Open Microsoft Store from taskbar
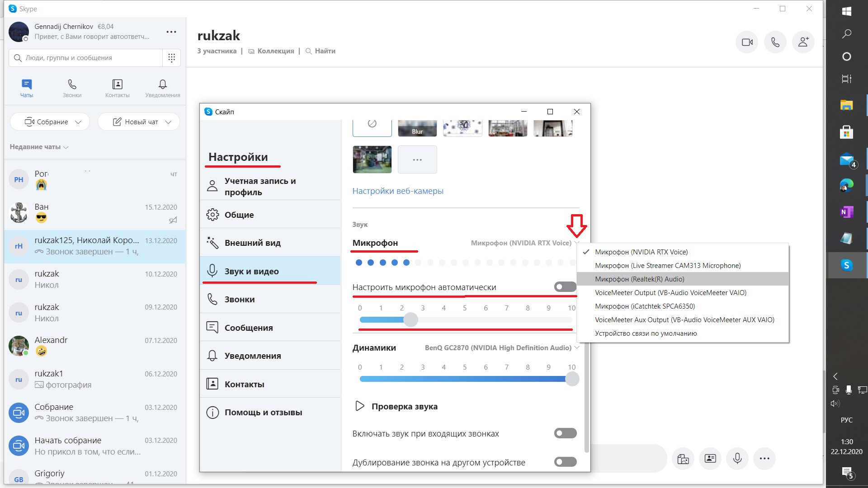Screen dimensions: 868x488 [x=847, y=132]
